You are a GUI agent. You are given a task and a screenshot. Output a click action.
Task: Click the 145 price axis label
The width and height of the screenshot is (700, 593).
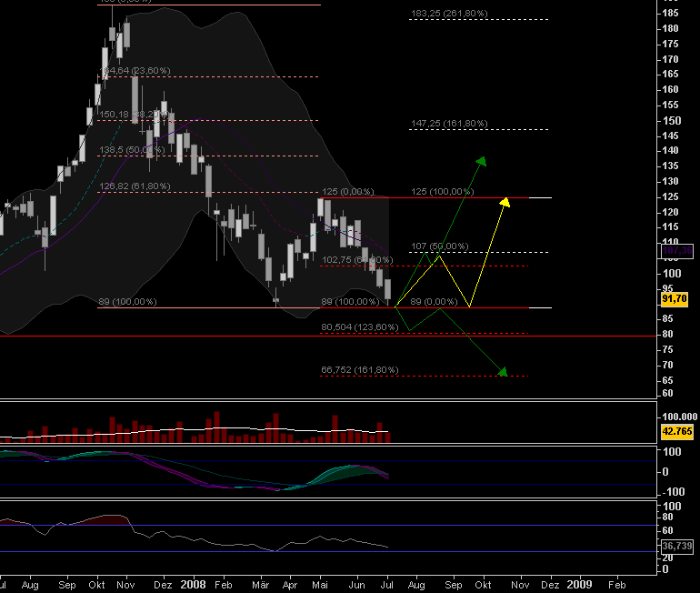click(x=670, y=136)
